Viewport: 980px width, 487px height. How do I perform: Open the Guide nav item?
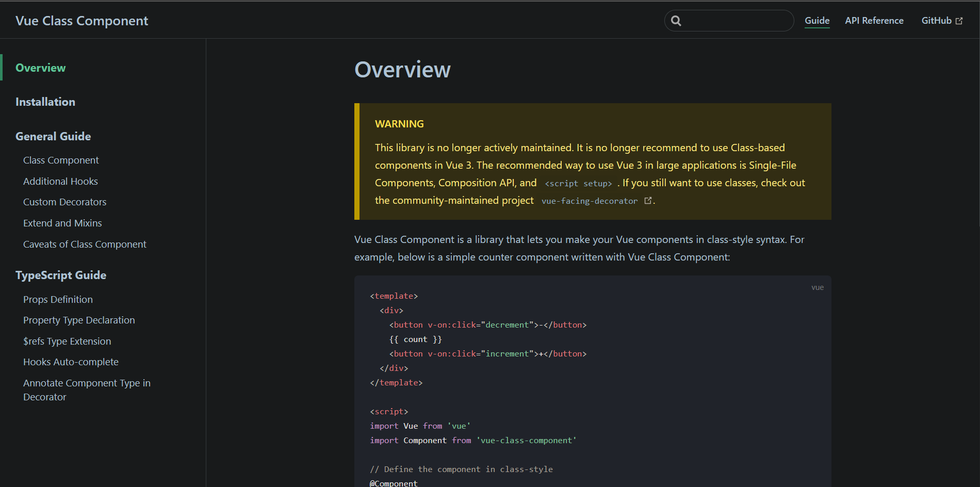(x=817, y=21)
